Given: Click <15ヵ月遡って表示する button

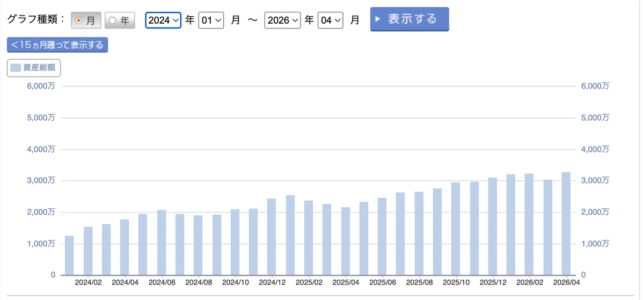Looking at the screenshot, I should tap(57, 45).
